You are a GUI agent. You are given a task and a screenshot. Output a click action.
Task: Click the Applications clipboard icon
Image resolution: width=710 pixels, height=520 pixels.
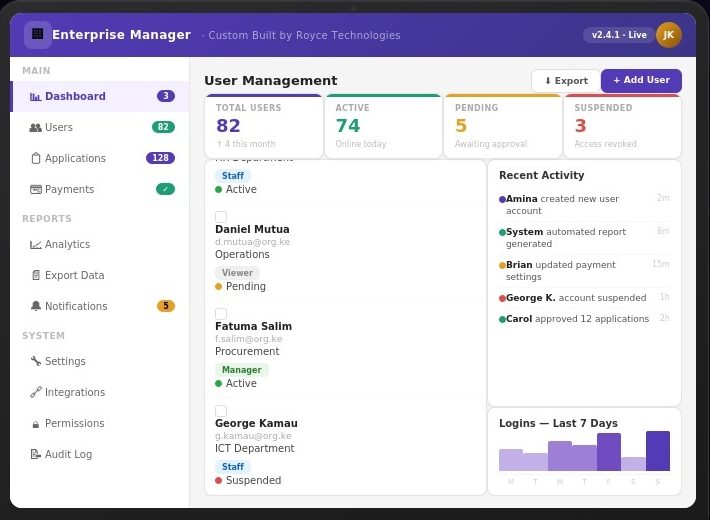[x=36, y=159]
